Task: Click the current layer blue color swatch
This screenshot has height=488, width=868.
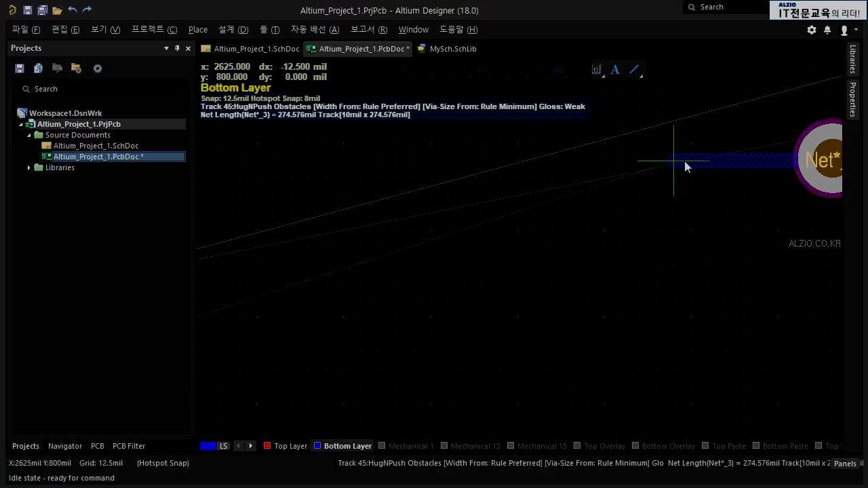Action: [x=208, y=446]
